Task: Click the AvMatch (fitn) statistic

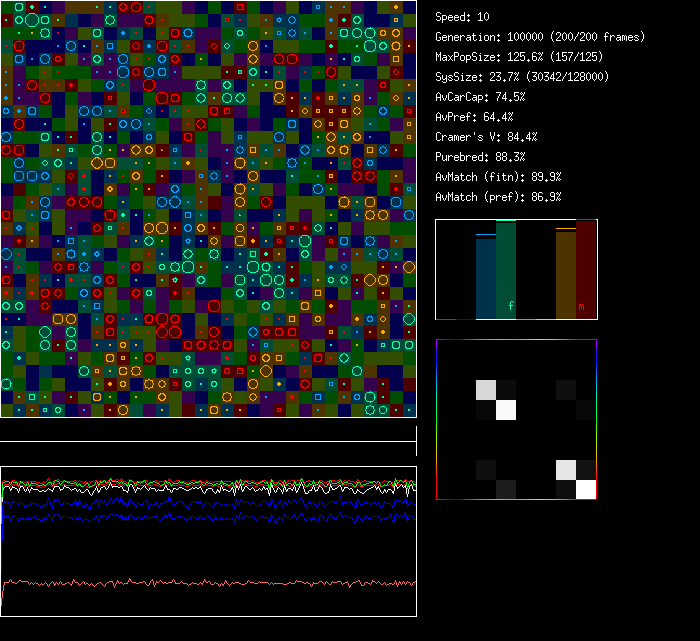Action: (498, 177)
